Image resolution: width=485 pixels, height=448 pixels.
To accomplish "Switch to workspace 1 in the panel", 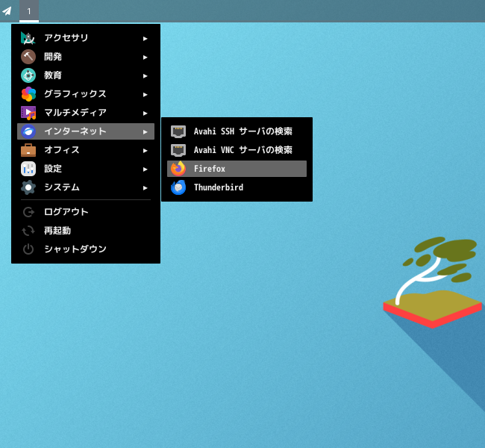I will click(x=29, y=11).
